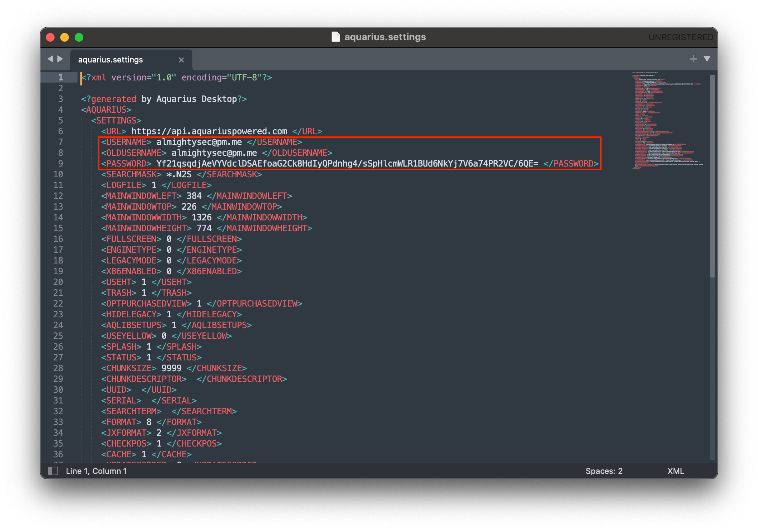Close the aquarius.settings tab
Image resolution: width=758 pixels, height=532 pixels.
[x=181, y=60]
